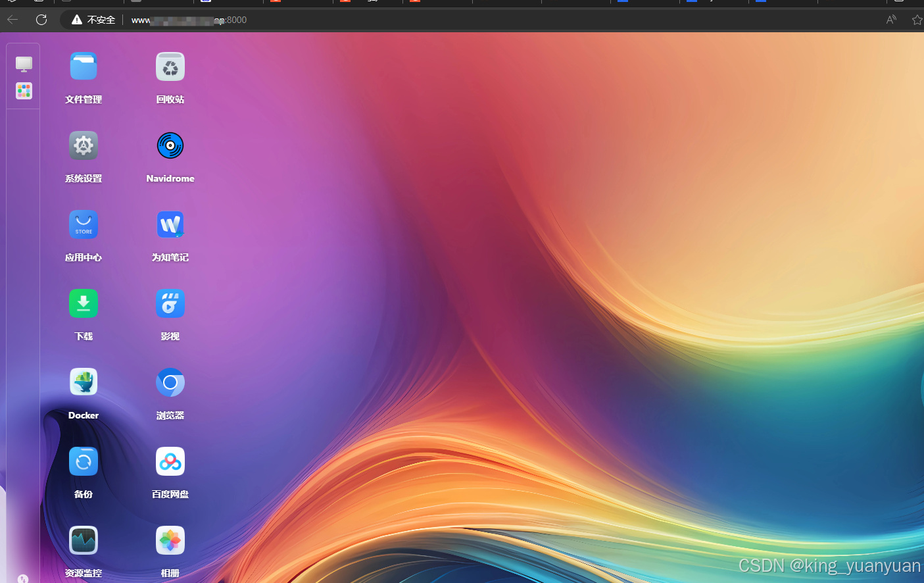
Task: Click the read aloud icon in address bar
Action: point(891,20)
